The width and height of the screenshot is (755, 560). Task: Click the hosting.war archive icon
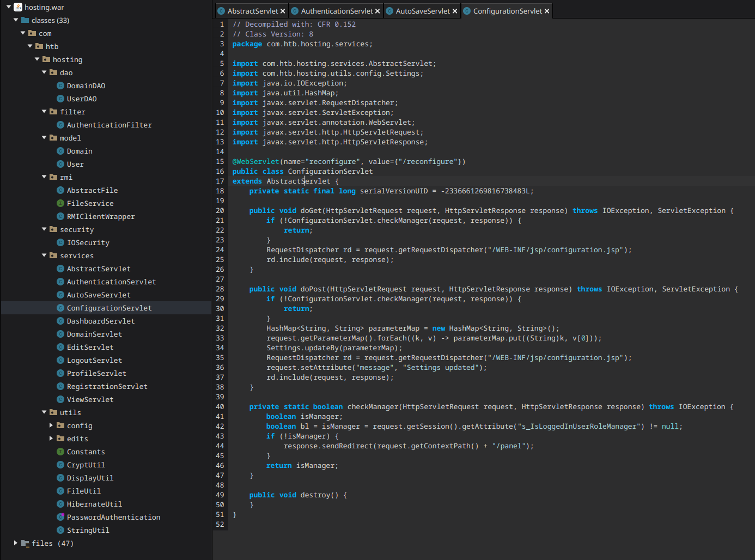click(18, 7)
